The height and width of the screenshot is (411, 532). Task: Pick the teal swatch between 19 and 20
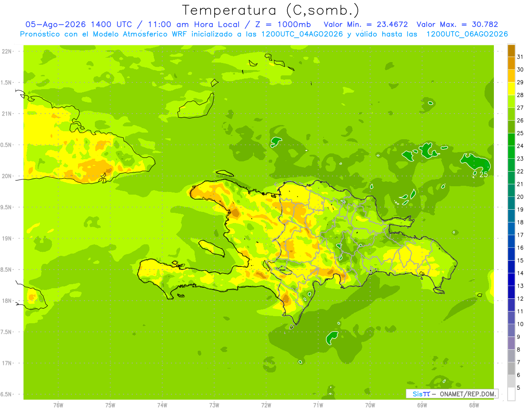coord(511,203)
